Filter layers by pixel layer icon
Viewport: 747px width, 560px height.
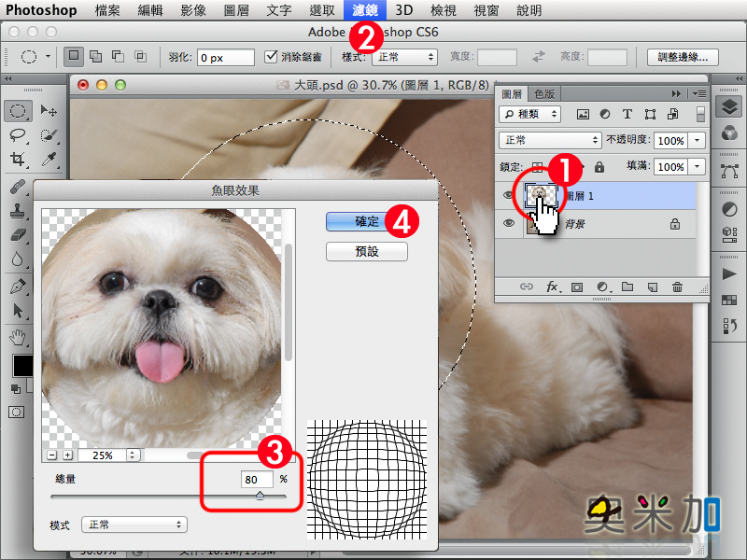point(583,114)
